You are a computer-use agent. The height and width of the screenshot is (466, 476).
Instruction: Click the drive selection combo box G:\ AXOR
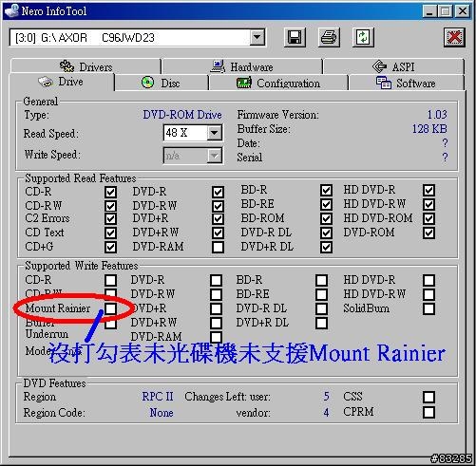click(x=138, y=38)
